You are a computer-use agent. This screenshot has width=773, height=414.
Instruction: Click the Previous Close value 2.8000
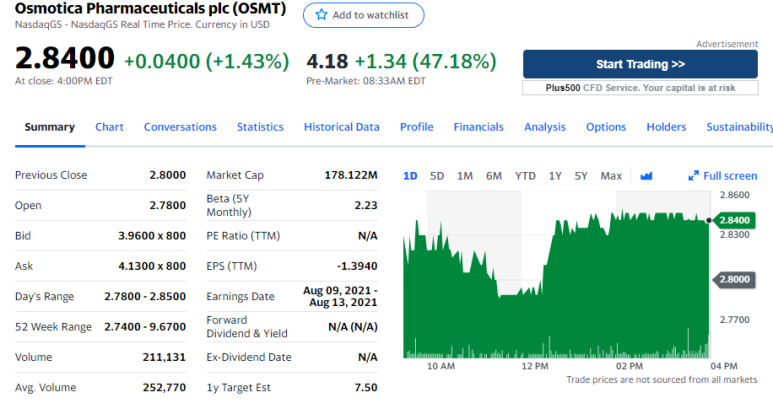[168, 175]
